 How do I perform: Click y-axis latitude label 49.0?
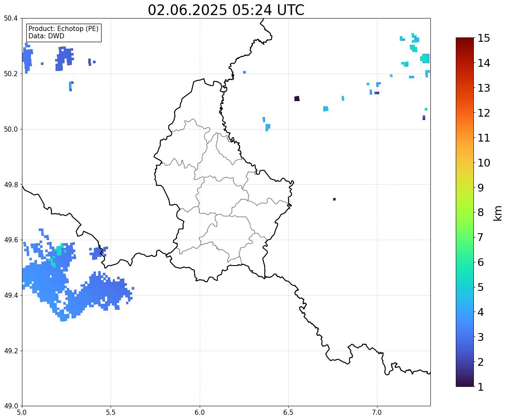point(10,406)
